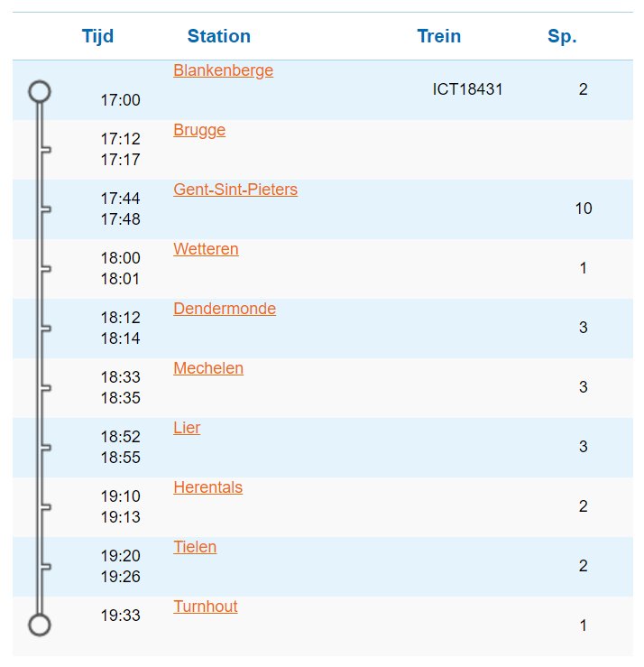Screen dimensions: 644x667
Task: Select the Wetteren station link
Action: [206, 249]
